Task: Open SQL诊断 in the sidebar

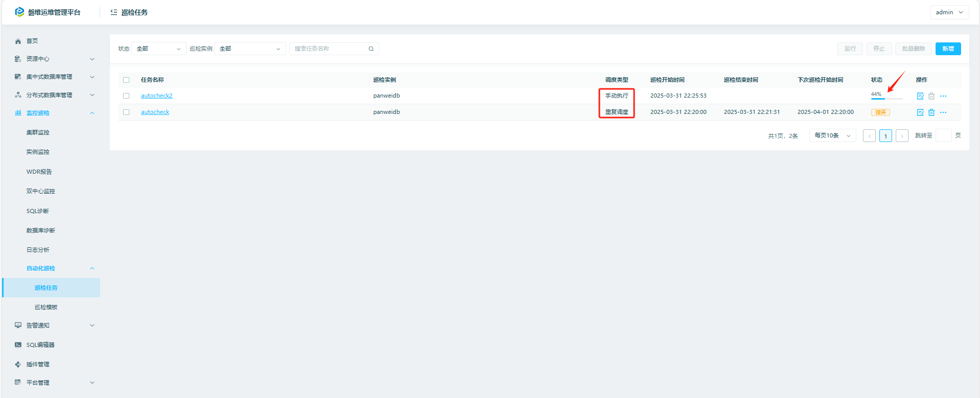Action: pyautogui.click(x=38, y=211)
